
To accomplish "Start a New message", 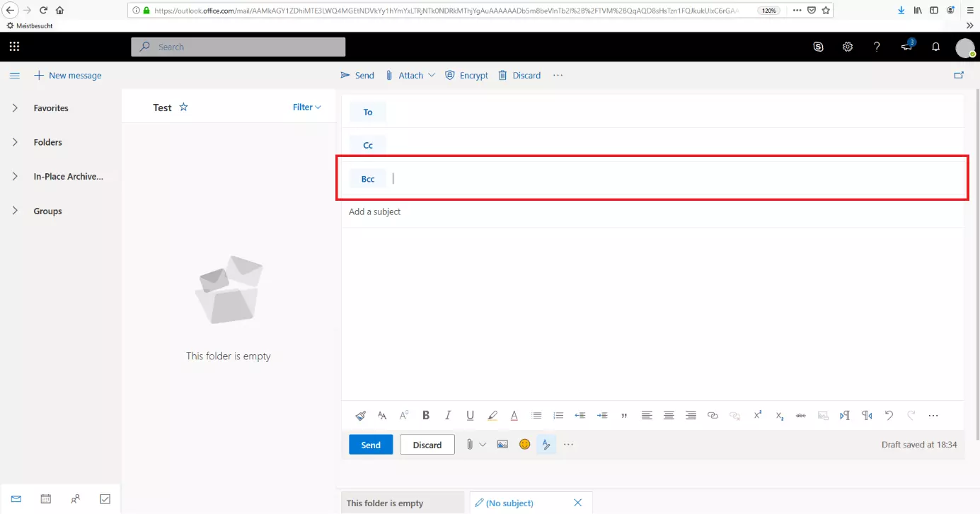I will point(68,75).
